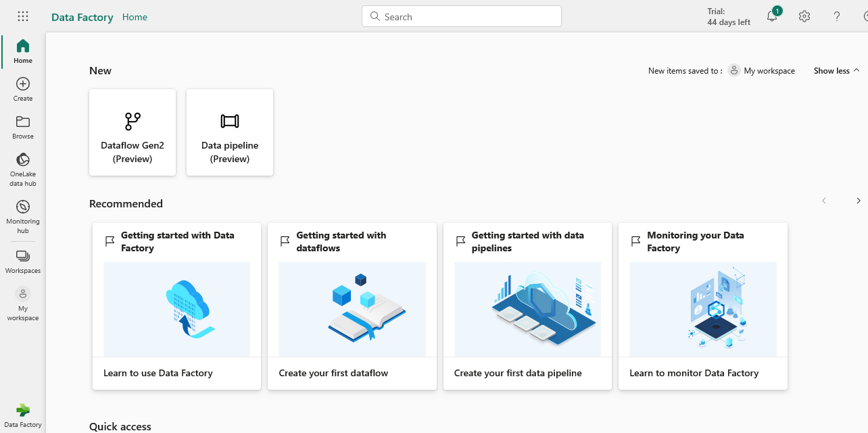Open the Settings gear

804,16
